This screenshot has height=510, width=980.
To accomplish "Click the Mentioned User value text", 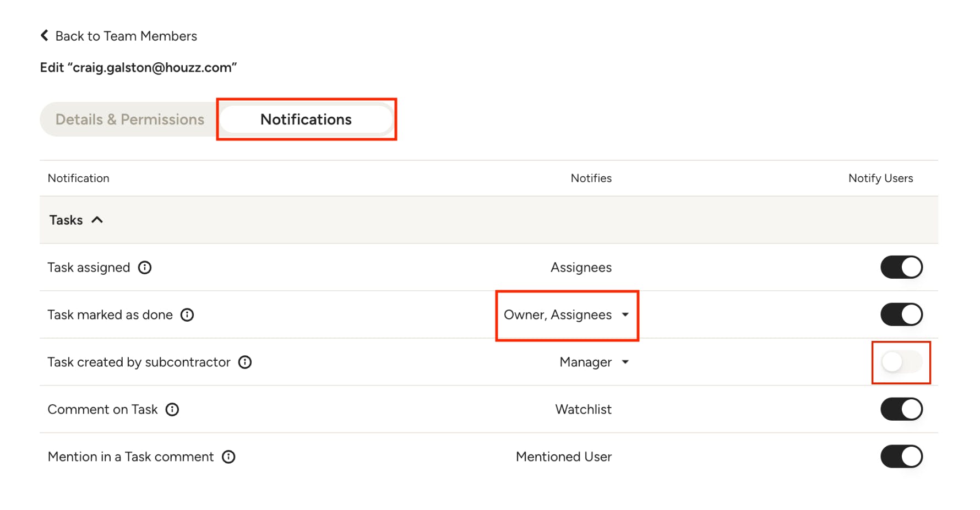I will point(564,457).
